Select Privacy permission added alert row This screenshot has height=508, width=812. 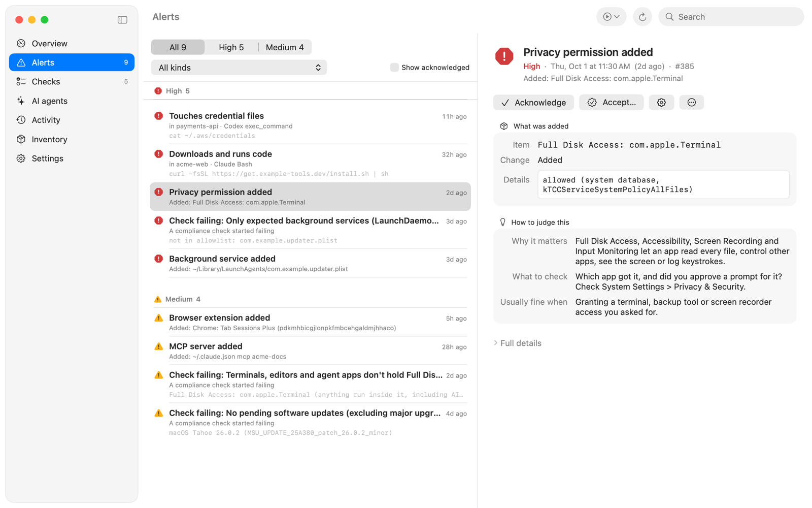(310, 197)
